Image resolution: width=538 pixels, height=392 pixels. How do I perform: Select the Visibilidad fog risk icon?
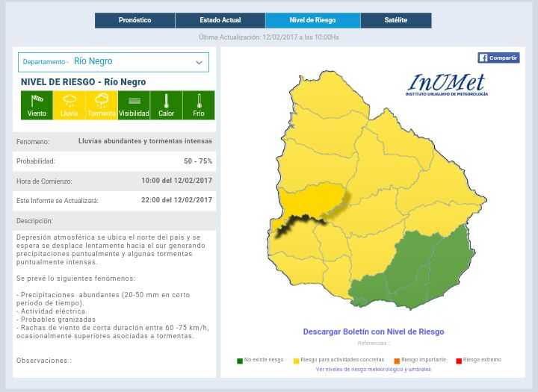click(134, 105)
